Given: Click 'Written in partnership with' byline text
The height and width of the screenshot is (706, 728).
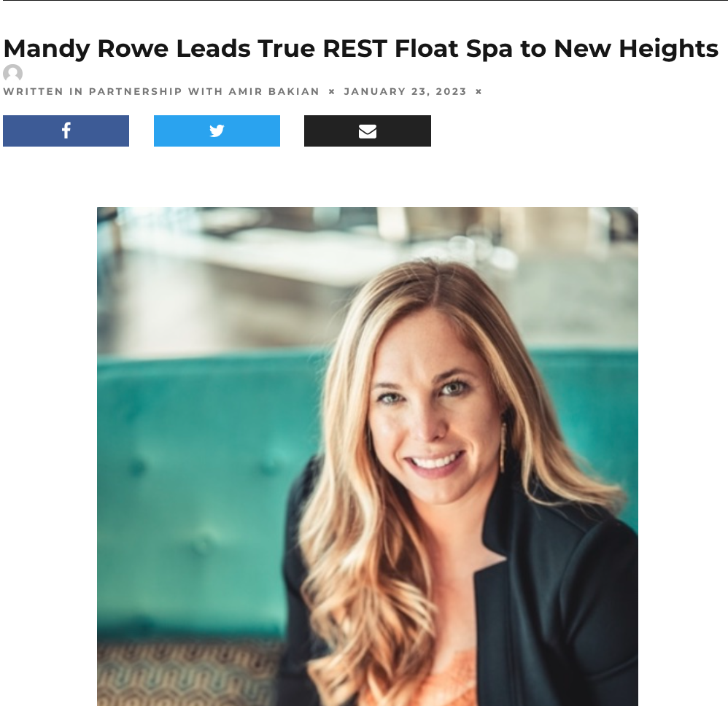Looking at the screenshot, I should coord(113,91).
